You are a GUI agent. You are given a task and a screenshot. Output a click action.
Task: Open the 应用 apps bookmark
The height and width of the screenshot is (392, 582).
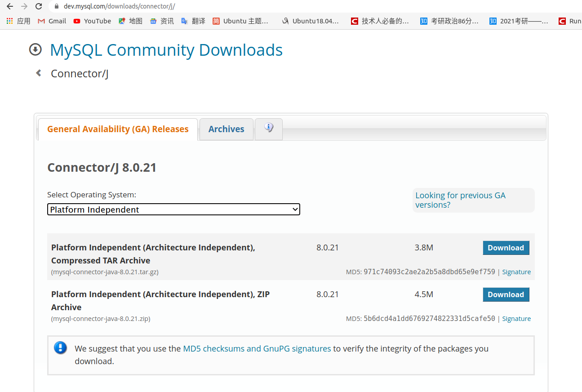pyautogui.click(x=18, y=21)
